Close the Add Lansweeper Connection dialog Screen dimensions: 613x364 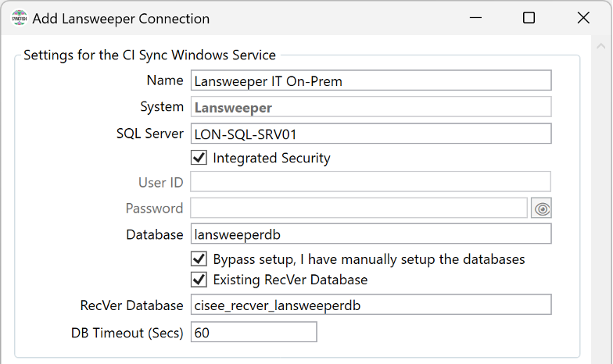point(583,18)
